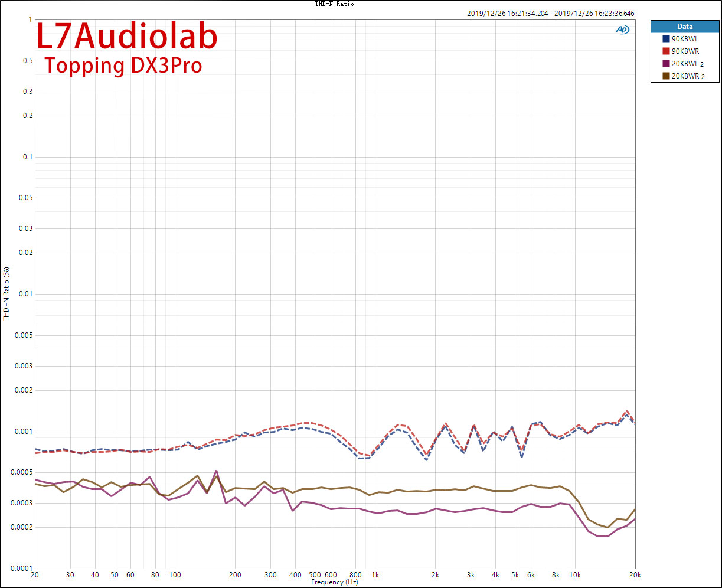Image resolution: width=722 pixels, height=588 pixels.
Task: Select the purple 20KBWL 2 legend swatch
Action: pos(666,64)
